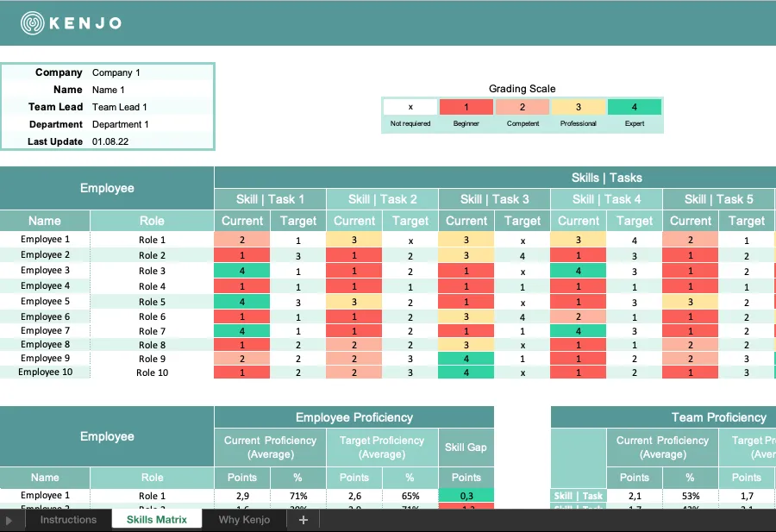The width and height of the screenshot is (776, 532).
Task: Select the red Beginner grading swatch
Action: pos(466,107)
